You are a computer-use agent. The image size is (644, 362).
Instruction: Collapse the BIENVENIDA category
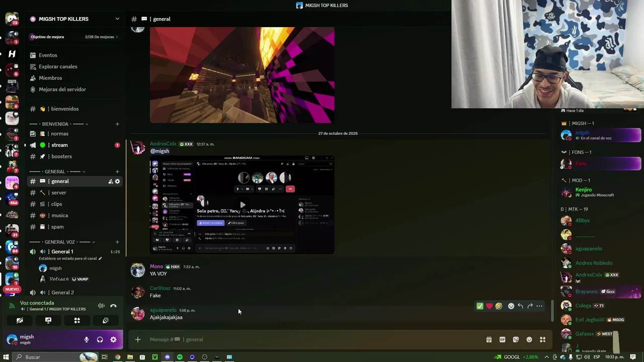pyautogui.click(x=58, y=124)
